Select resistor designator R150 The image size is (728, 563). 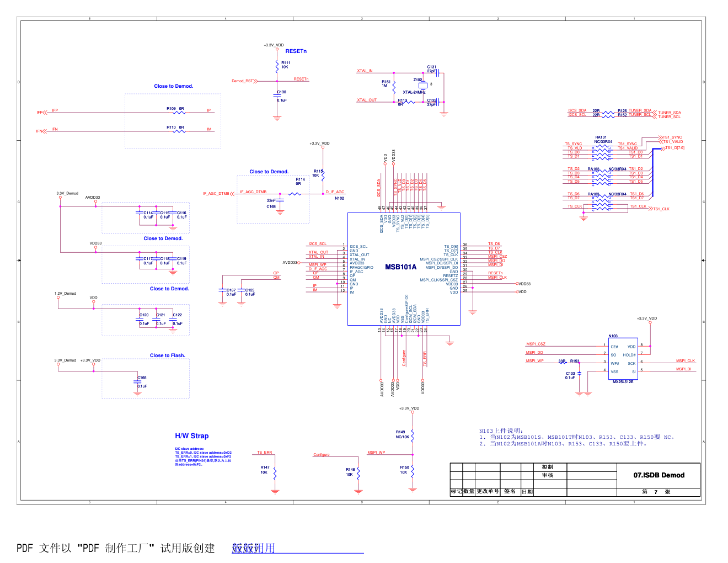(x=405, y=468)
